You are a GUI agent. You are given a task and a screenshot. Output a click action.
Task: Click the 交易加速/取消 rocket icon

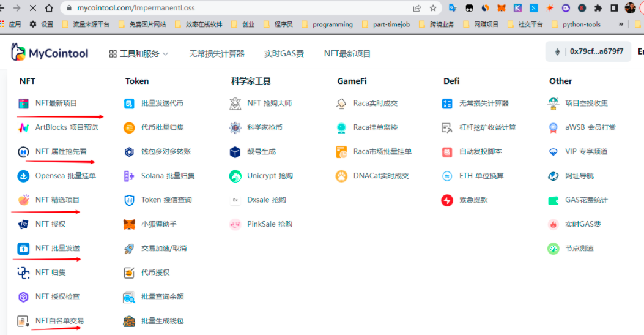click(x=129, y=249)
